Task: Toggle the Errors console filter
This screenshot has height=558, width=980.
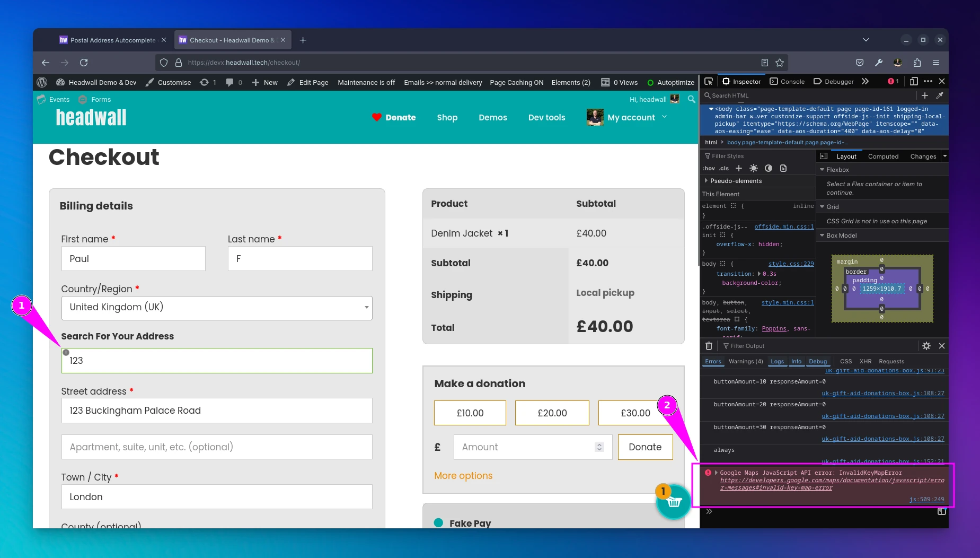Action: click(713, 361)
